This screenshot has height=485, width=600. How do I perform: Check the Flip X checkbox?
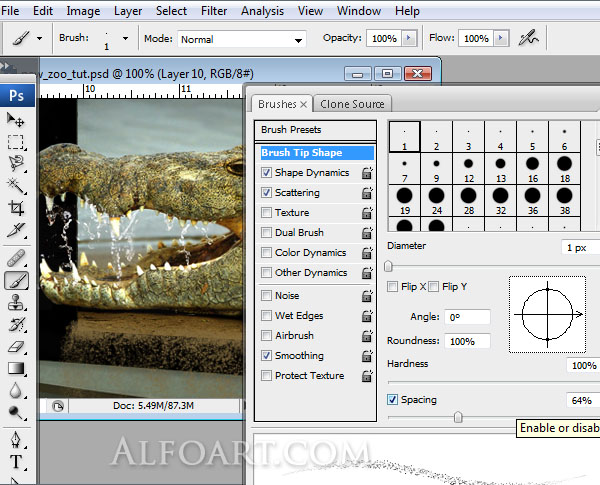(392, 287)
